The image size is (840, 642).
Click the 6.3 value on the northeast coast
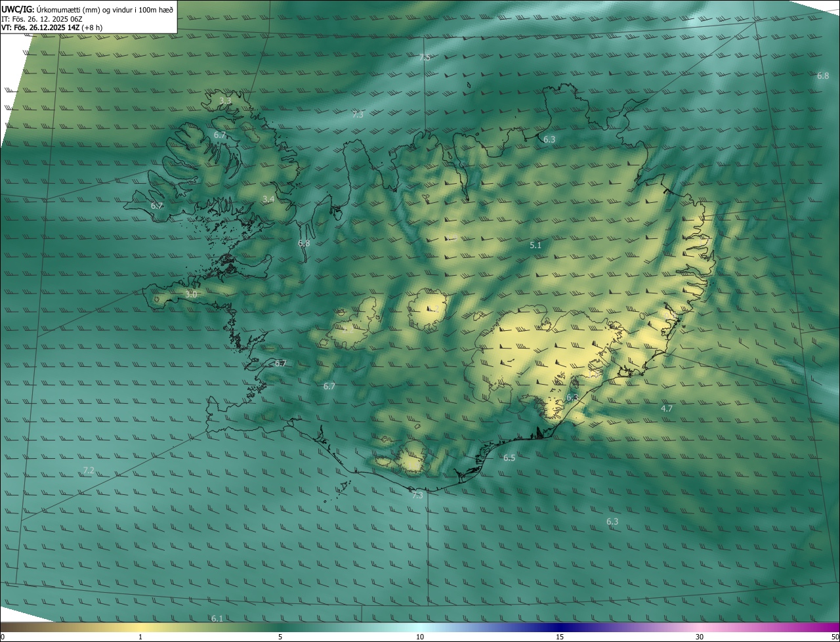point(549,139)
